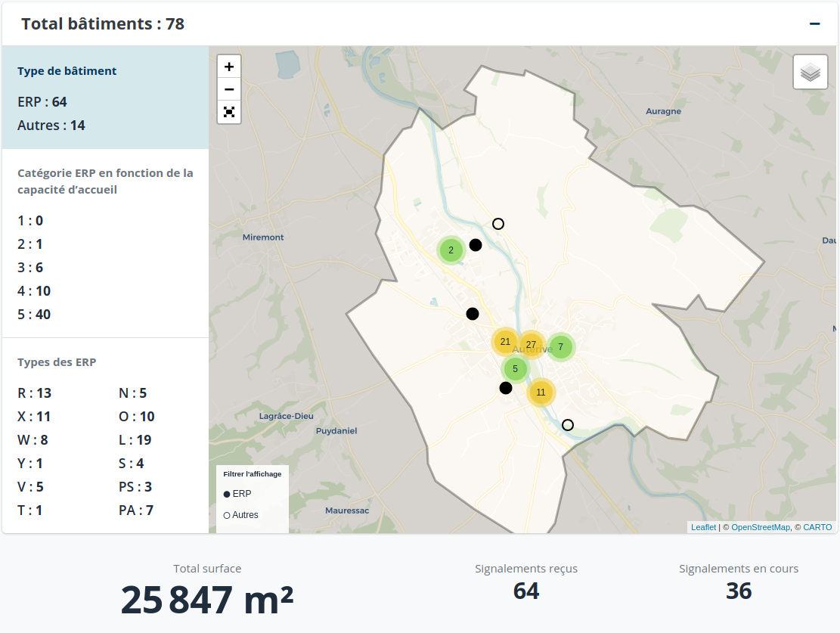Click the "Total bâtiments : 78" heading

[103, 23]
